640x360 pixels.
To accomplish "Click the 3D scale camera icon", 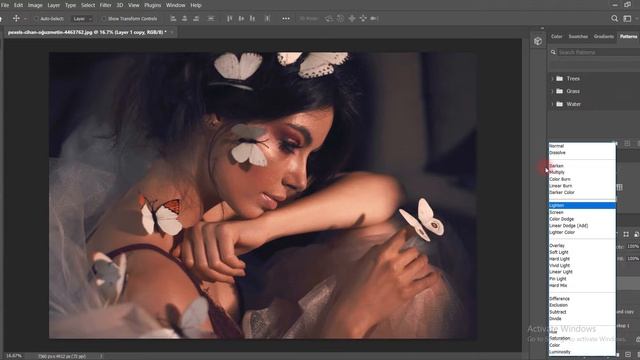I will 374,18.
